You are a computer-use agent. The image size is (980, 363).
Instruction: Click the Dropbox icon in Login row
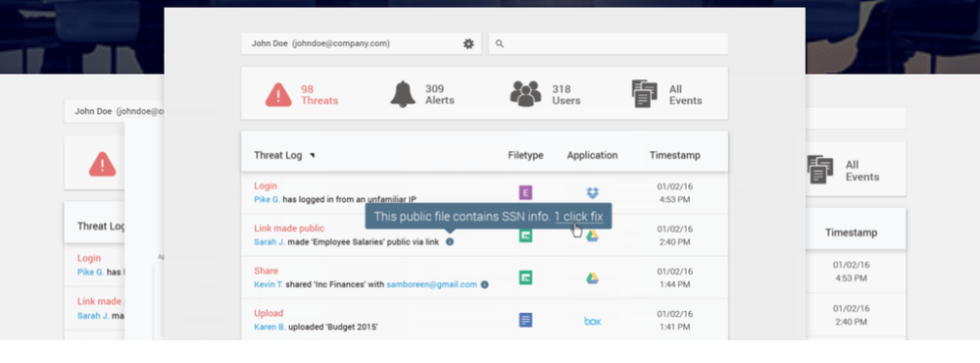coord(592,192)
